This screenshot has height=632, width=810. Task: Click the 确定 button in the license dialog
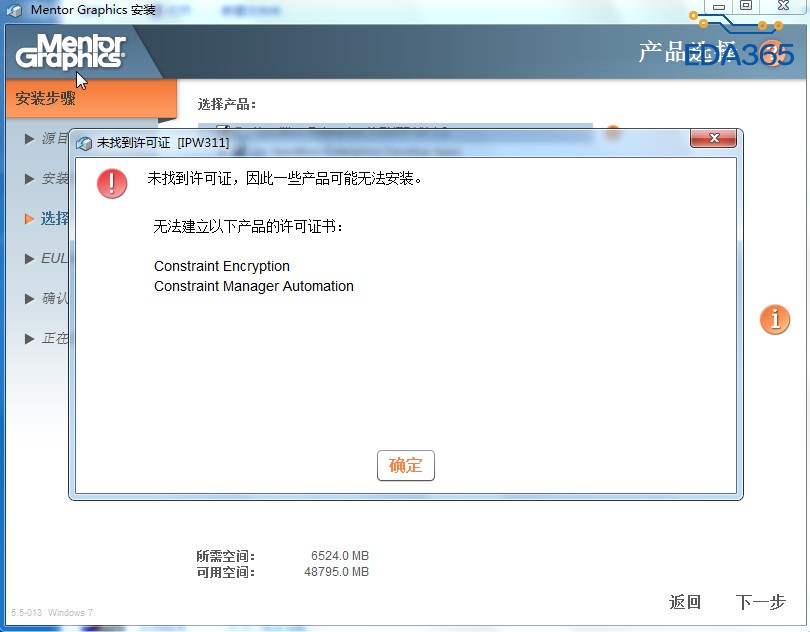[x=406, y=465]
